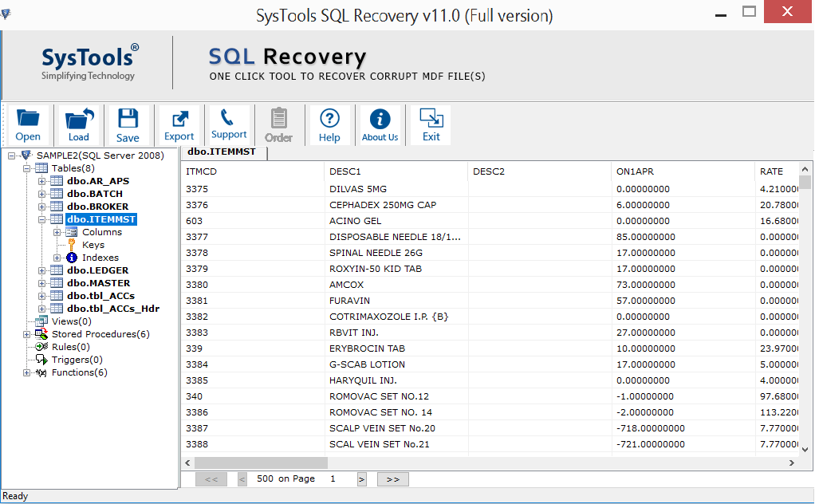815x504 pixels.
Task: Expand the Columns node
Action: 57,232
